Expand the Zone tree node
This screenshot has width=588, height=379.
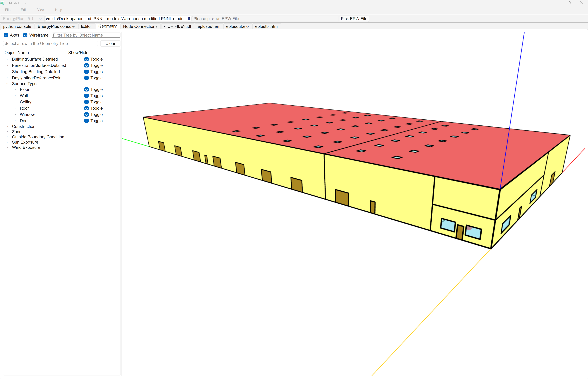pos(7,132)
